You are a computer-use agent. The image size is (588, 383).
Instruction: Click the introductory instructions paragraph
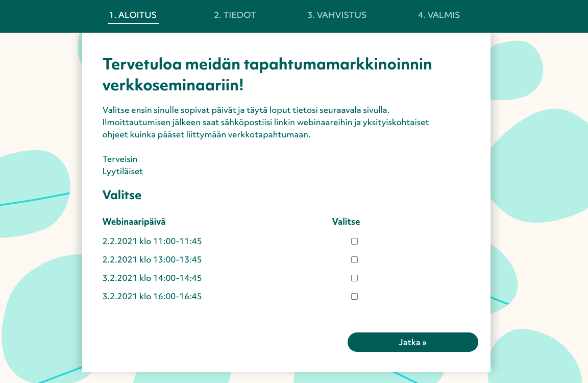click(x=265, y=123)
